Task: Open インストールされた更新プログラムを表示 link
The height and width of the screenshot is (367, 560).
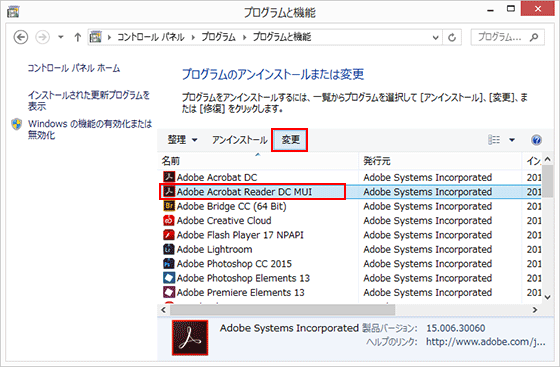Action: coord(89,101)
